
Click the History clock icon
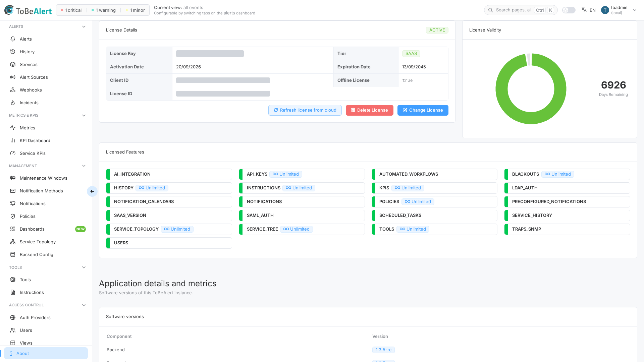[x=13, y=52]
